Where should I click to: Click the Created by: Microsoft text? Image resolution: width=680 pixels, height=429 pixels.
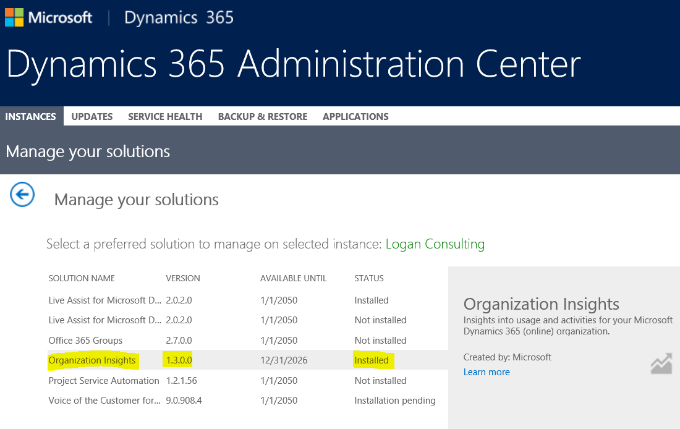pos(507,357)
